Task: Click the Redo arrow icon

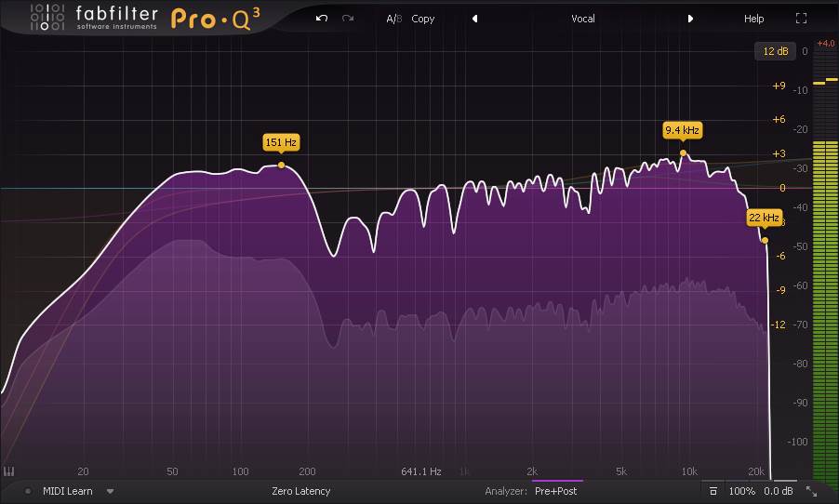Action: coord(348,19)
